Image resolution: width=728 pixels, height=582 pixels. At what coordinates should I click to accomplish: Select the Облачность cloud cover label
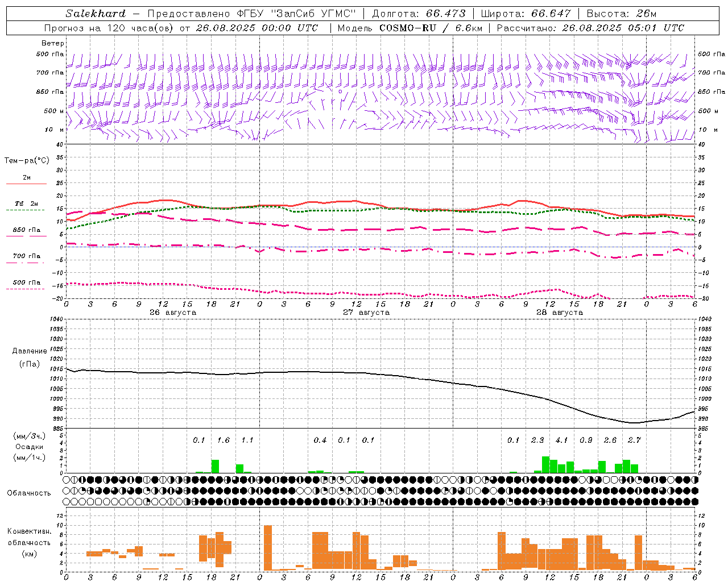(x=29, y=493)
